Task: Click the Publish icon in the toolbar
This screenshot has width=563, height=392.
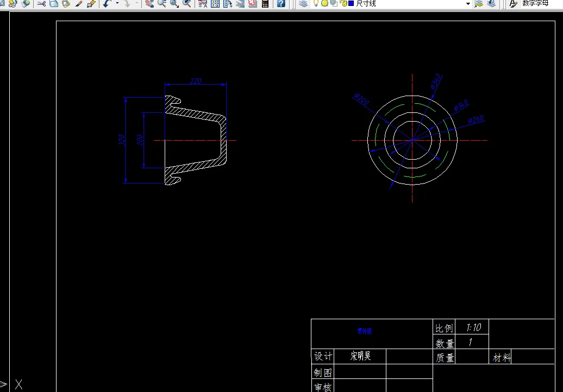Action: (x=13, y=4)
